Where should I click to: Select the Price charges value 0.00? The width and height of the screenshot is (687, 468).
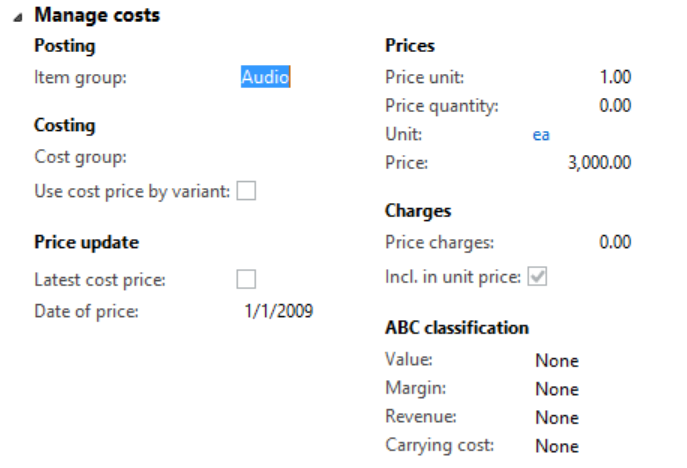(x=614, y=242)
